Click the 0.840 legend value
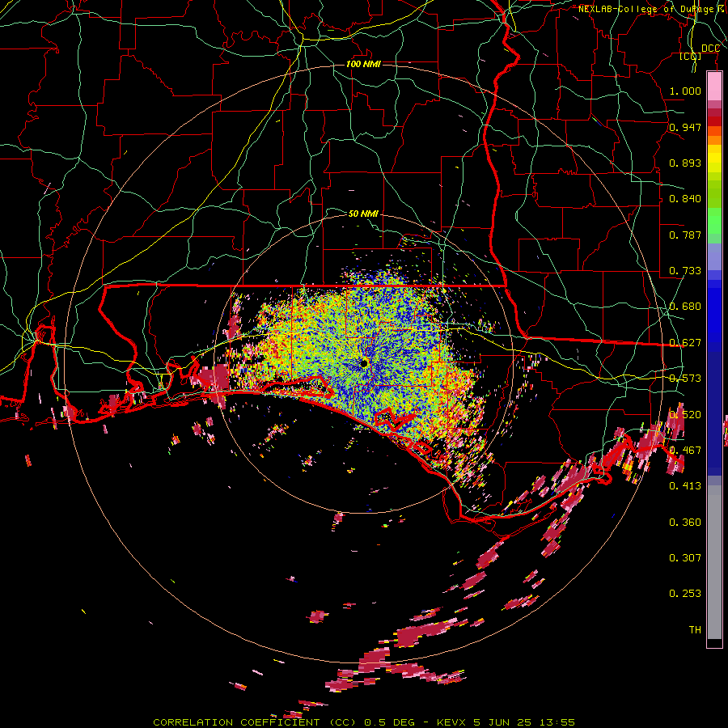The width and height of the screenshot is (728, 728). pyautogui.click(x=685, y=199)
